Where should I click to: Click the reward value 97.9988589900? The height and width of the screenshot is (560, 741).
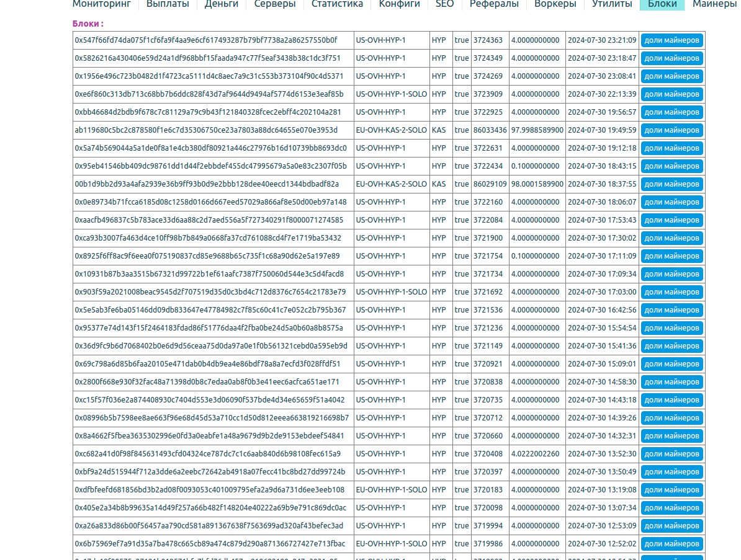pyautogui.click(x=537, y=130)
